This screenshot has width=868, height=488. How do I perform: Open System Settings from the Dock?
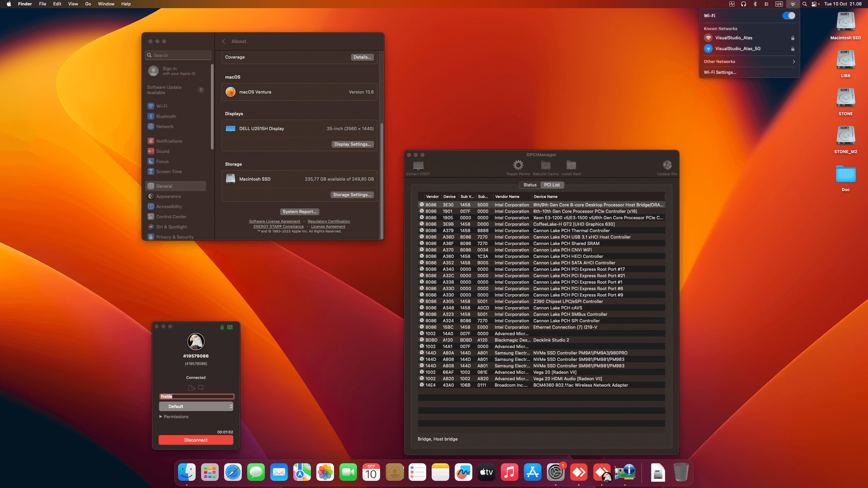[556, 472]
